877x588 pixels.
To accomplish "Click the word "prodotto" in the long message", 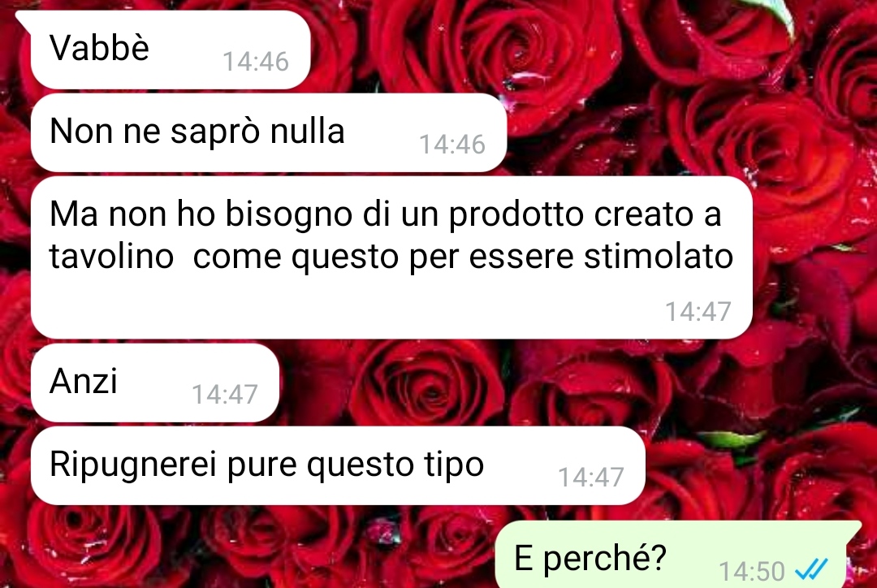I will (516, 215).
